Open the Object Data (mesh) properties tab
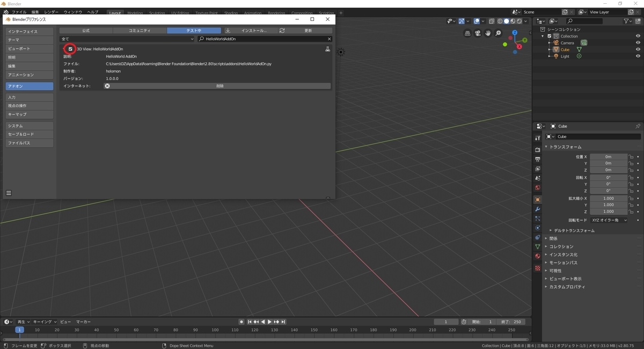The width and height of the screenshot is (644, 349). (537, 246)
